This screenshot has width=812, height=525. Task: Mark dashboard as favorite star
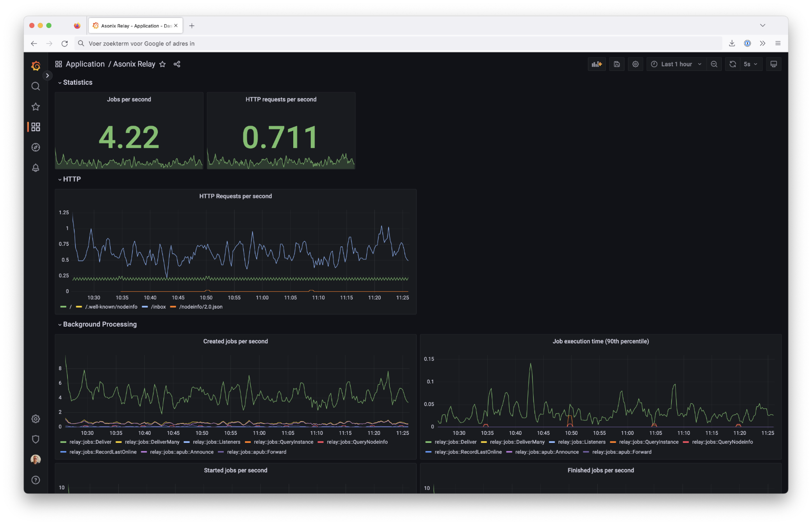coord(162,64)
